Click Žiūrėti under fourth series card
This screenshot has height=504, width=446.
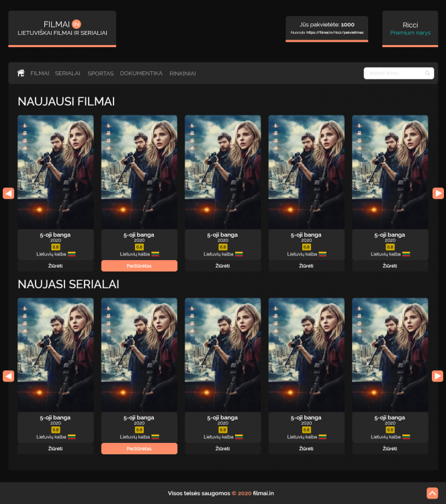pos(306,448)
